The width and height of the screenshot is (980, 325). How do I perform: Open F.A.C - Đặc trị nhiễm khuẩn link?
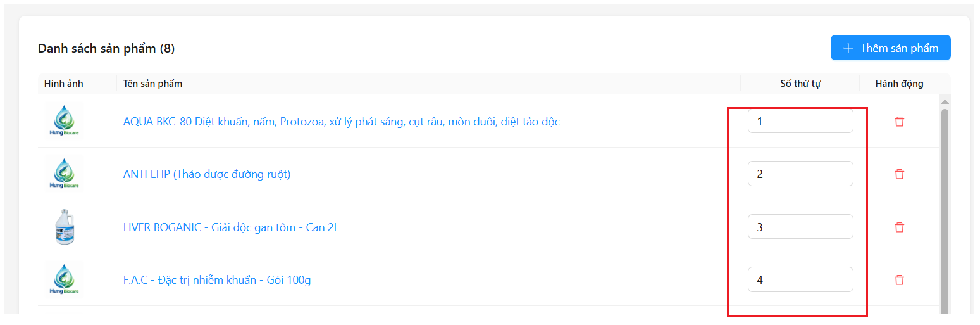(217, 280)
